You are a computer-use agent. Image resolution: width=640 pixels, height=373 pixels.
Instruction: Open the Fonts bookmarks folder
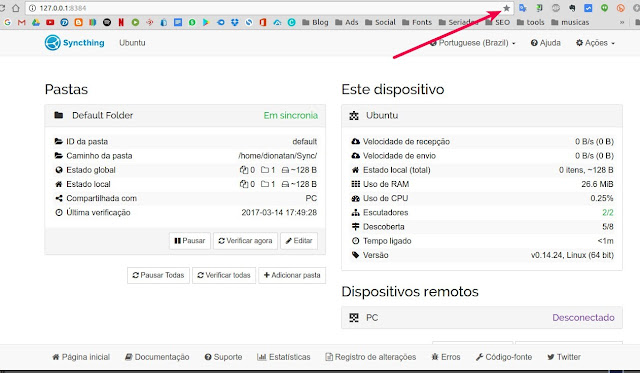(x=417, y=22)
